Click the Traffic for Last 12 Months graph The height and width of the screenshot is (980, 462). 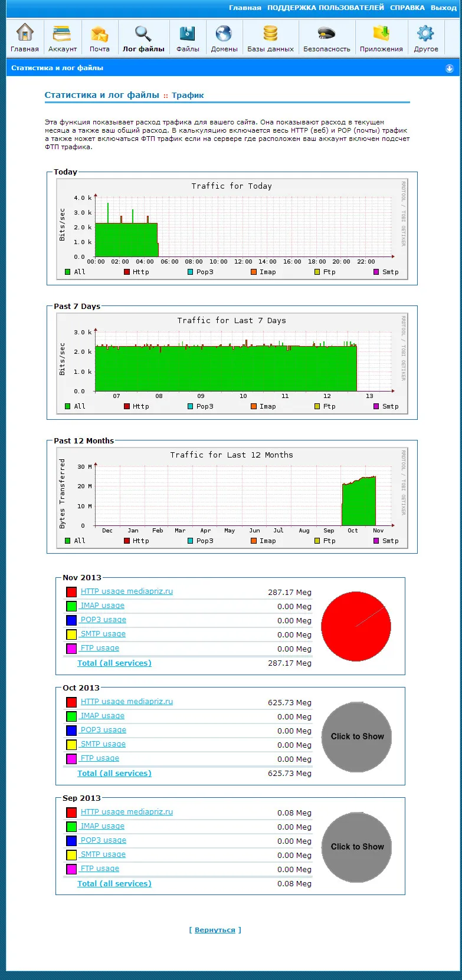[x=232, y=498]
